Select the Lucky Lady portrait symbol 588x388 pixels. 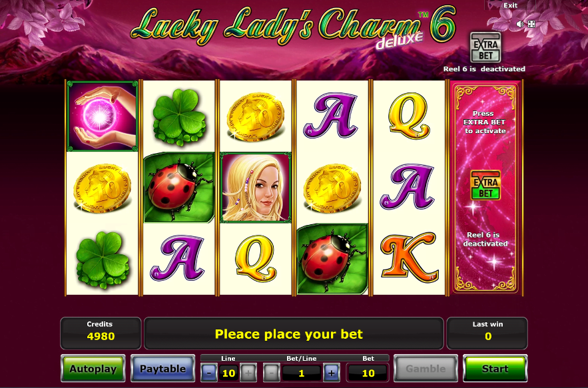pyautogui.click(x=256, y=187)
